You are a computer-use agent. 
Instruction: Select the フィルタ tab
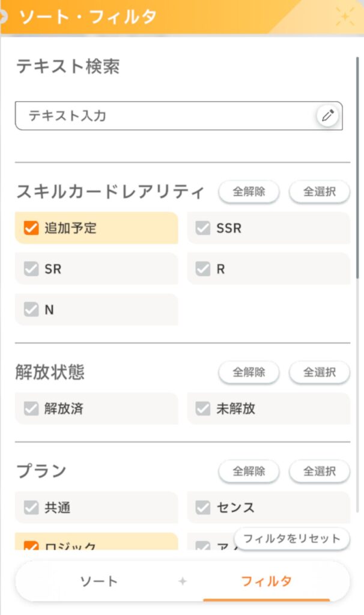tap(266, 581)
